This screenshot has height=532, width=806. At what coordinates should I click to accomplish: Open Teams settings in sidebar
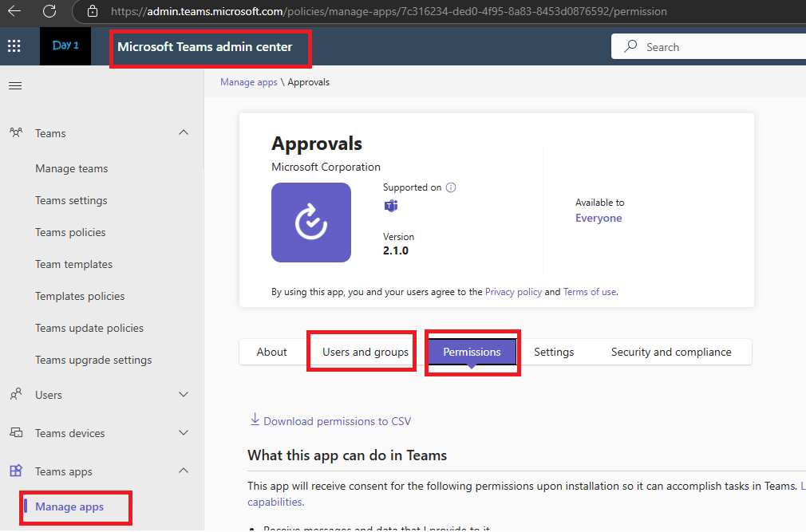(71, 200)
